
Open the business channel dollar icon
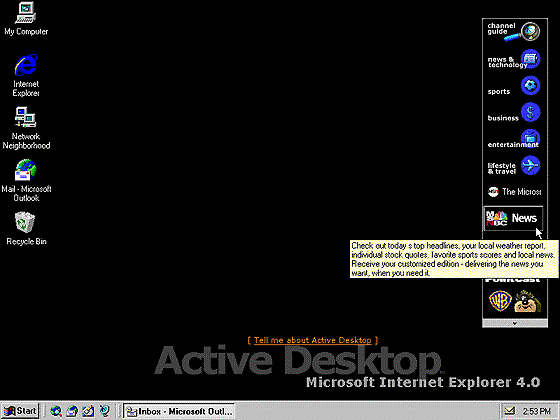530,112
